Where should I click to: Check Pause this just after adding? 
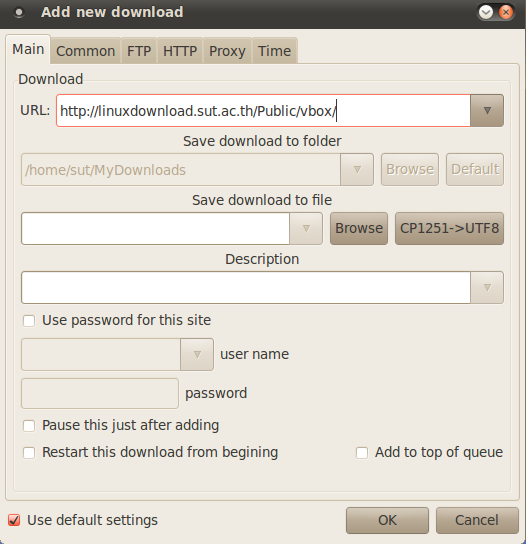(29, 426)
